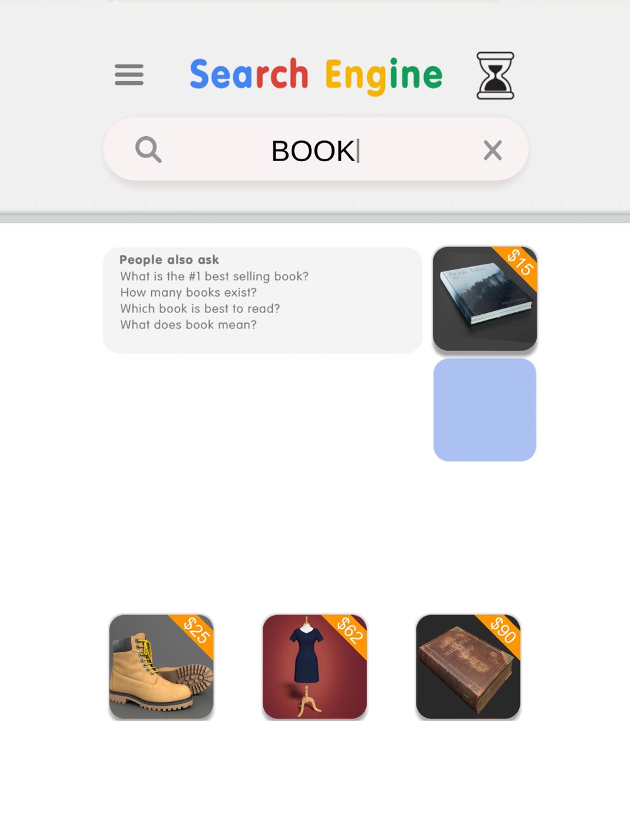The image size is (630, 840).
Task: Open the hamburger menu
Action: pyautogui.click(x=129, y=74)
